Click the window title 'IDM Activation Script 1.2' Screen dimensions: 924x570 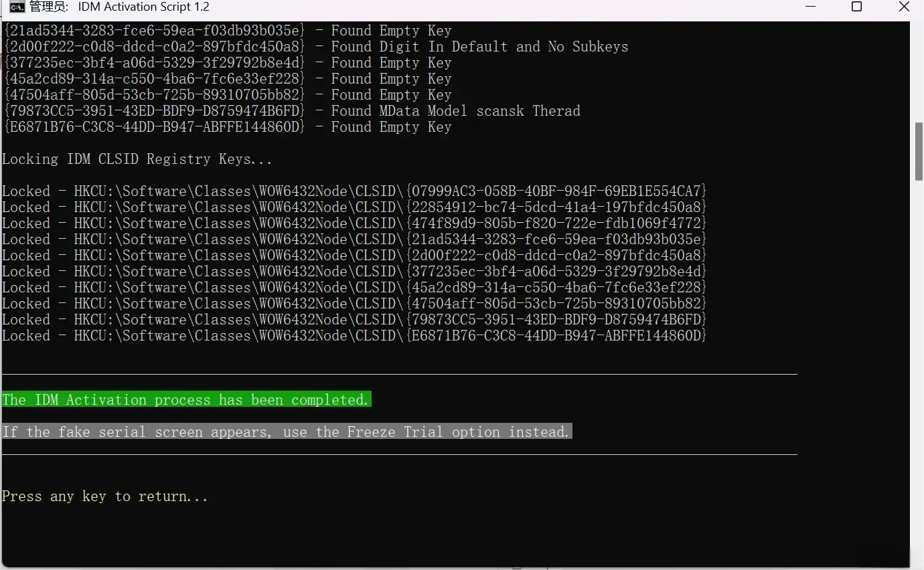point(143,7)
